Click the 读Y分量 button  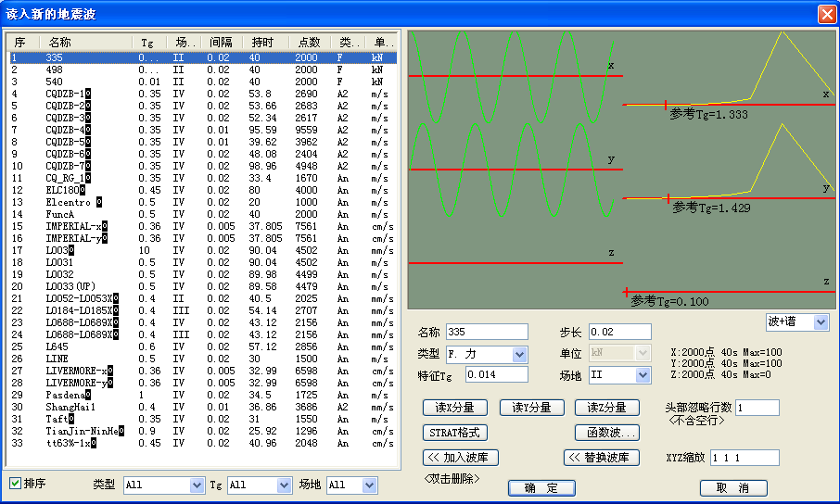tap(532, 408)
